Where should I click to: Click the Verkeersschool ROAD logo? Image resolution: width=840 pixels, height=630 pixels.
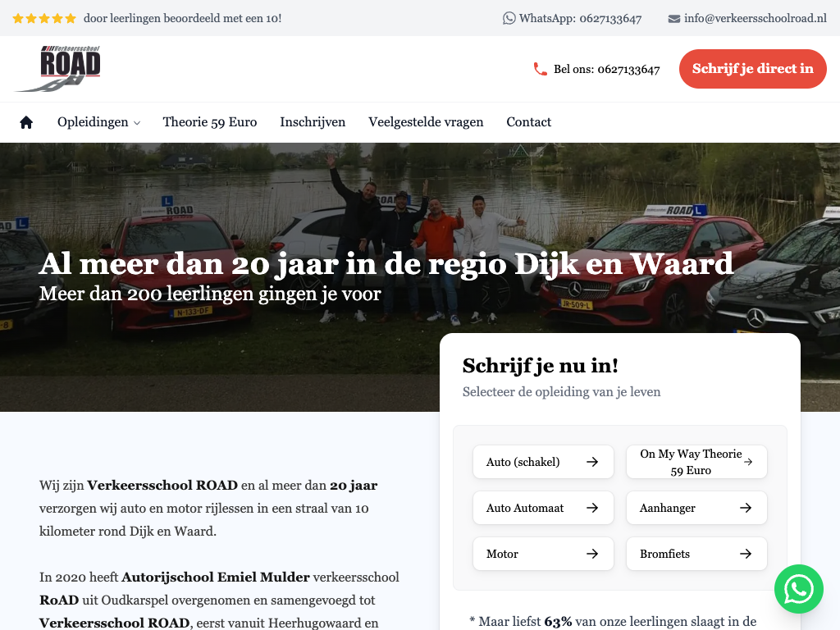(x=59, y=69)
